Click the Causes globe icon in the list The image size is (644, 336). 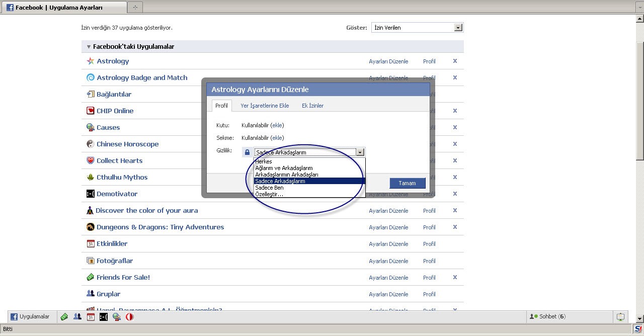pyautogui.click(x=91, y=127)
